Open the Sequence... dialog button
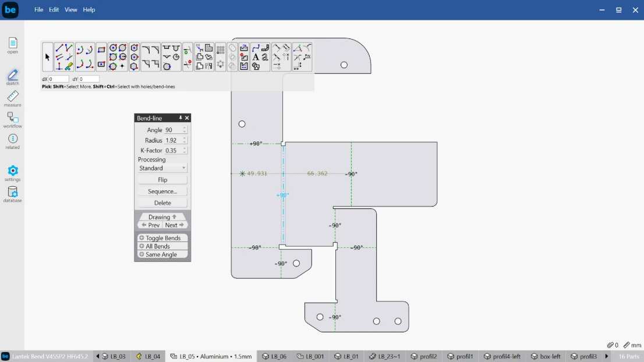644x362 pixels. pyautogui.click(x=162, y=191)
